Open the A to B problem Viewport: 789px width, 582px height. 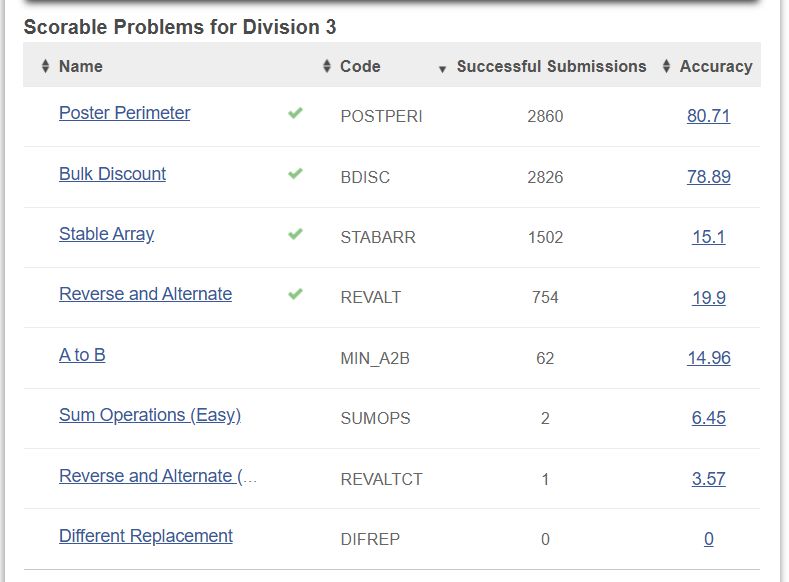click(x=82, y=355)
